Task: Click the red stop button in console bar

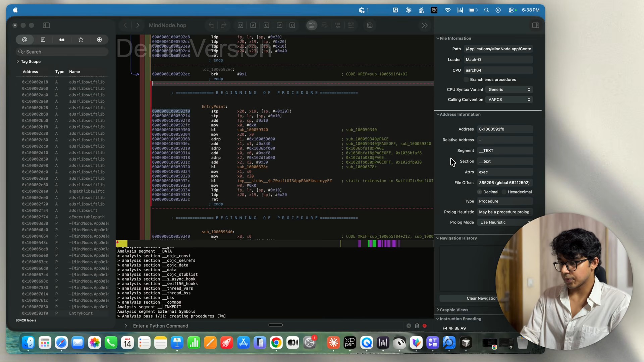Action: 425,325
